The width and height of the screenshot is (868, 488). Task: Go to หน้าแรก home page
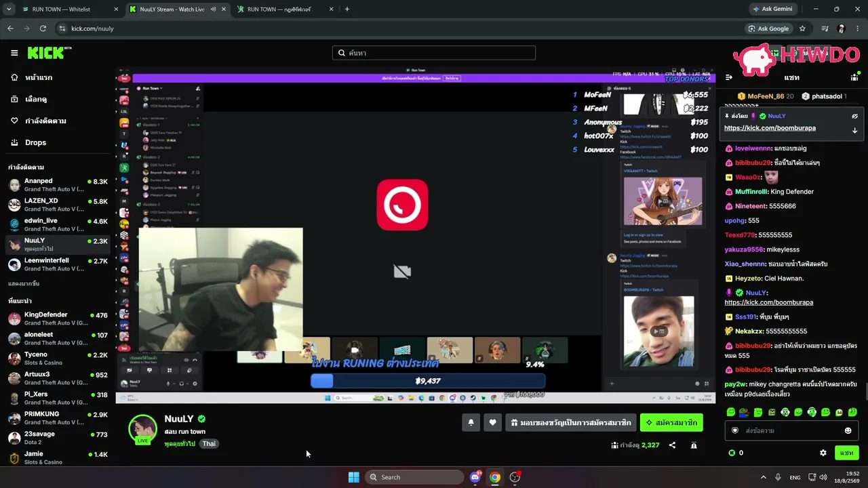(x=38, y=77)
